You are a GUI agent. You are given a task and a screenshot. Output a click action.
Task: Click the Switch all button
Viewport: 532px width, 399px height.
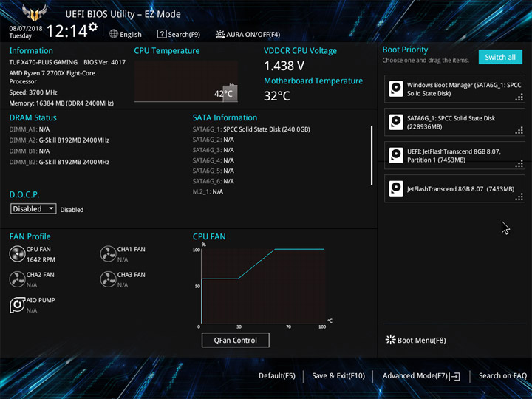click(x=500, y=57)
